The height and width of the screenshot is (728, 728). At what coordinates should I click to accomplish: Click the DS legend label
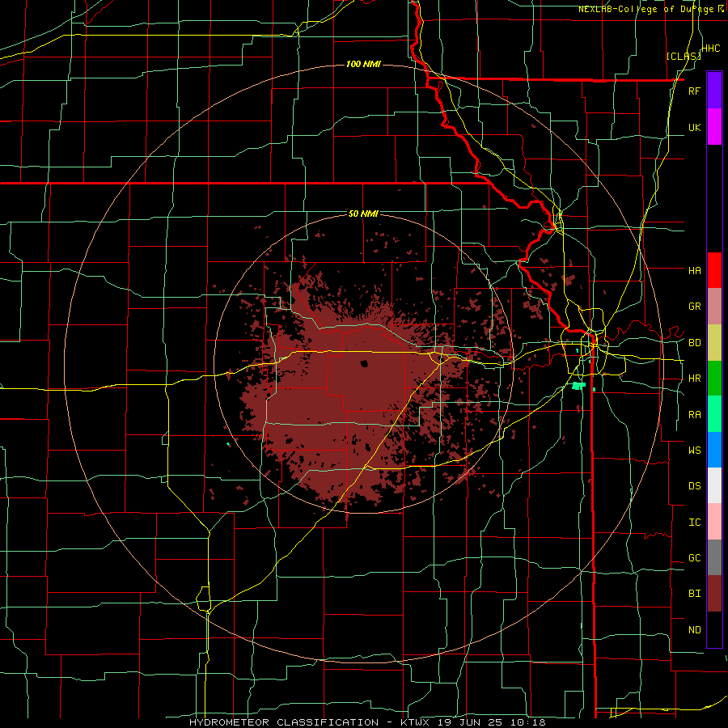(x=694, y=486)
